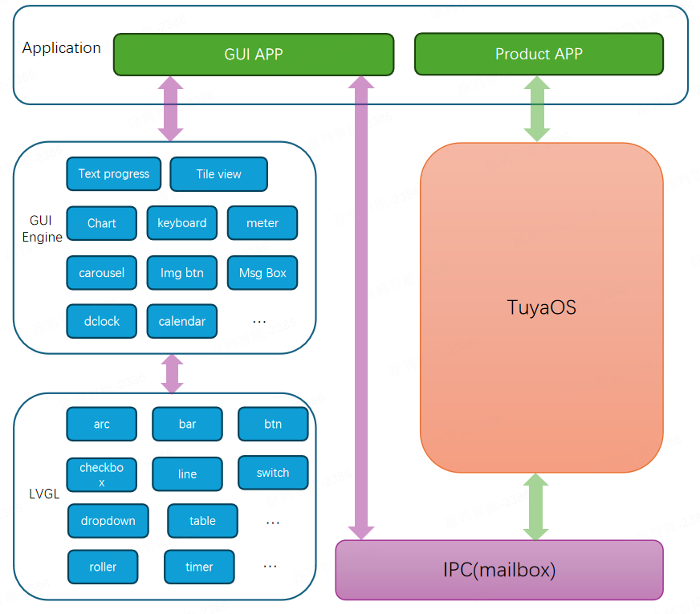Choose the btn box in LVGL

(x=273, y=424)
